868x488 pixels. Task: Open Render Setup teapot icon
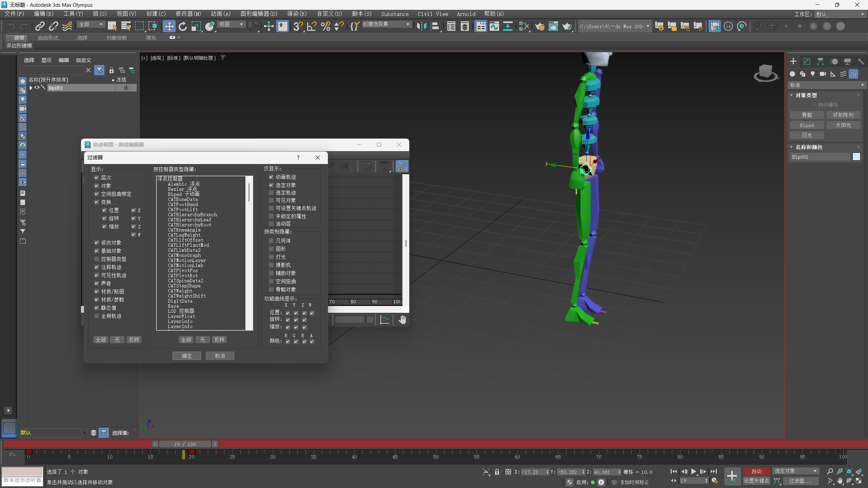tap(540, 26)
